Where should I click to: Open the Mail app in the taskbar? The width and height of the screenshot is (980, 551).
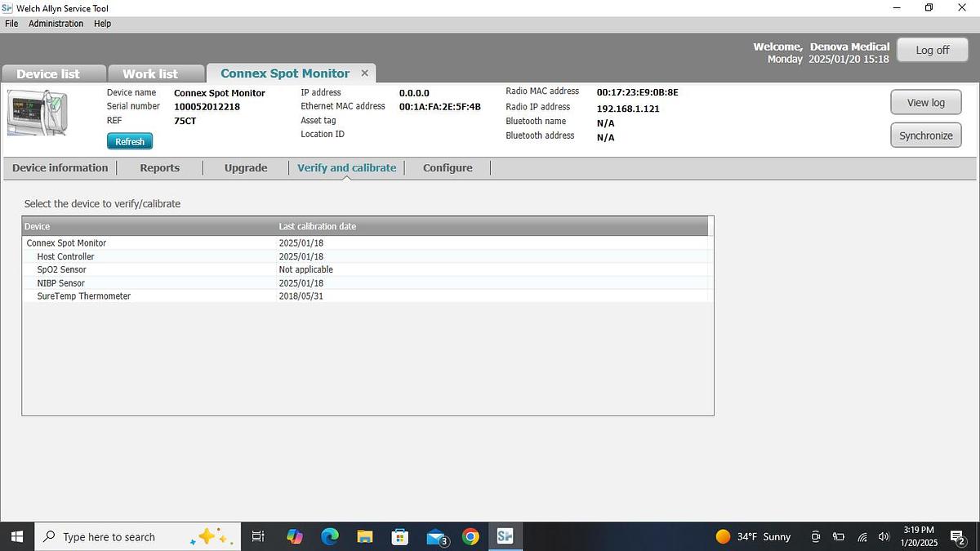tap(436, 536)
